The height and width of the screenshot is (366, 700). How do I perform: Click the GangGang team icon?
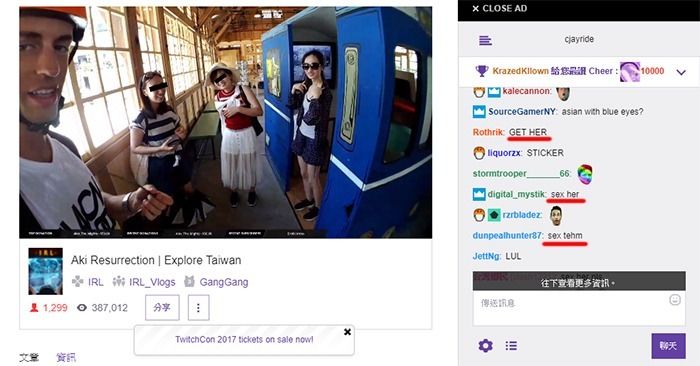click(x=189, y=281)
